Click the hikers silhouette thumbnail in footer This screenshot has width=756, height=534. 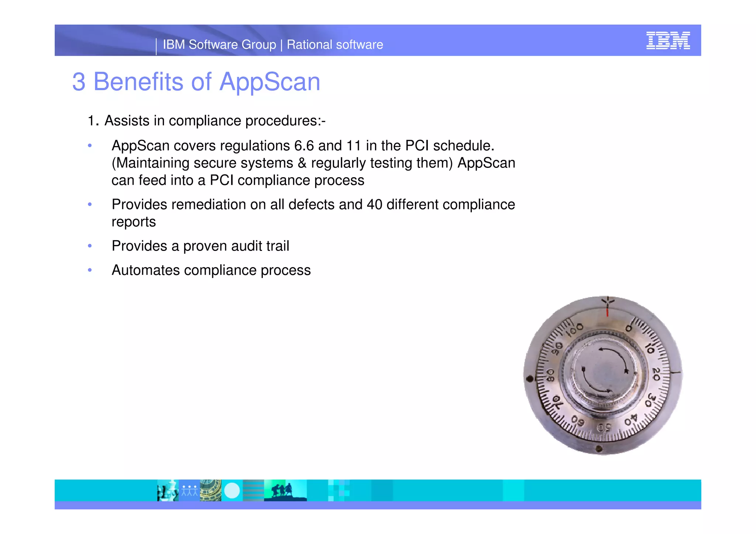tap(285, 490)
